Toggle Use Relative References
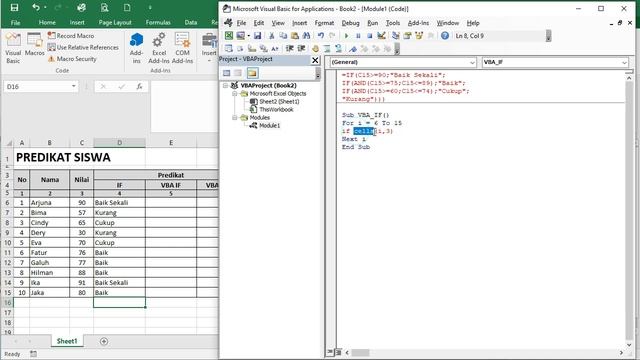Screen dimensions: 640x360 tap(83, 47)
